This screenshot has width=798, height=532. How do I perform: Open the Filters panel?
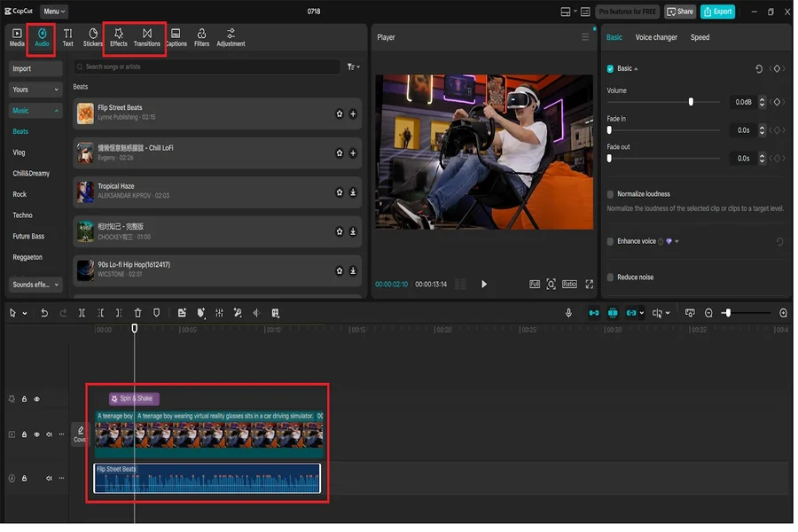click(201, 37)
